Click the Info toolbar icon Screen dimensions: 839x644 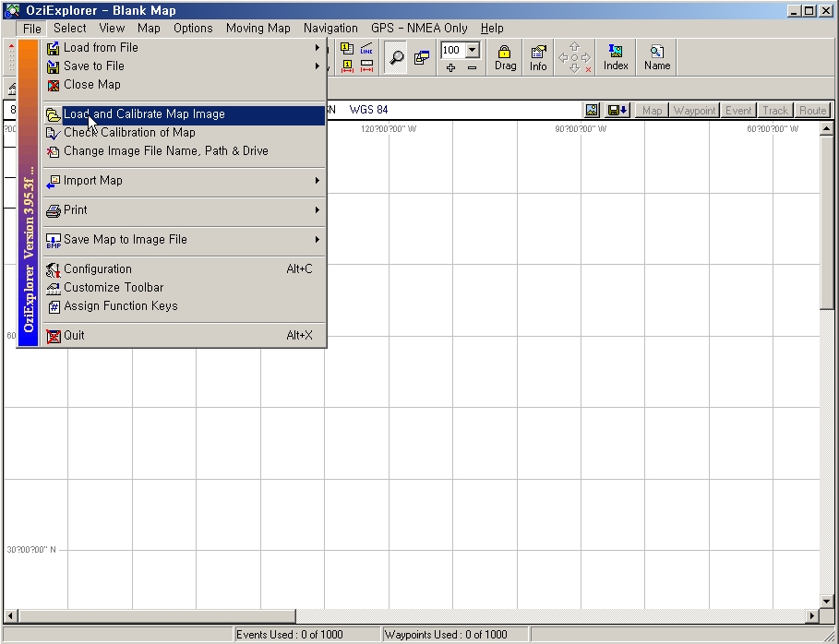[538, 58]
